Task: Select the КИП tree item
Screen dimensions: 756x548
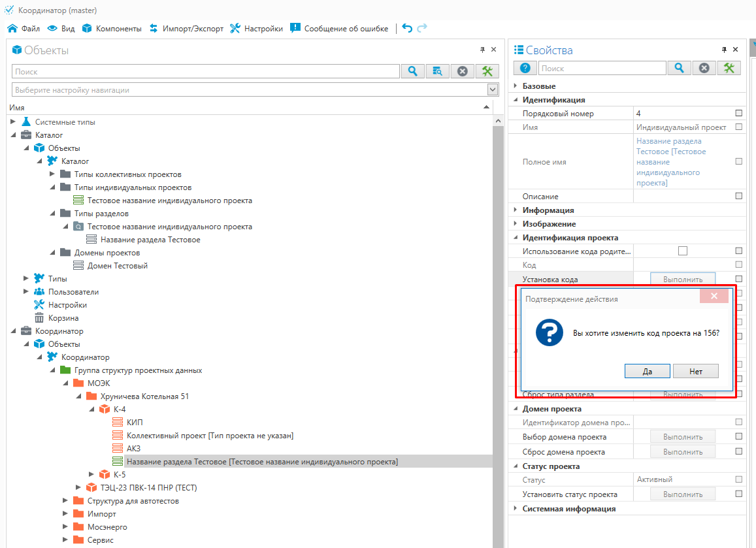Action: 134,423
